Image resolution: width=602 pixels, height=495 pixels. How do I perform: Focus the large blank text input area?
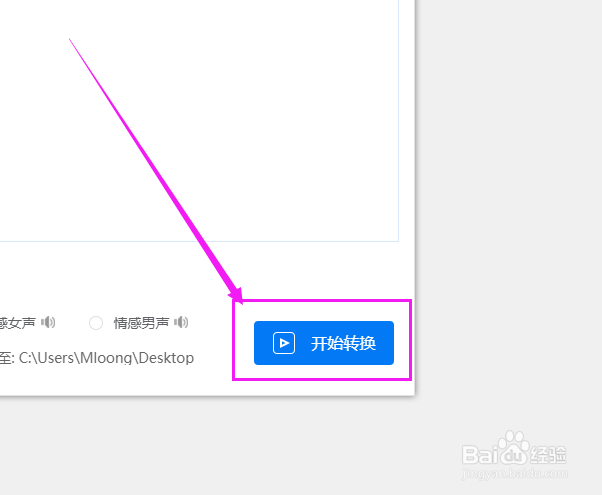[199, 121]
